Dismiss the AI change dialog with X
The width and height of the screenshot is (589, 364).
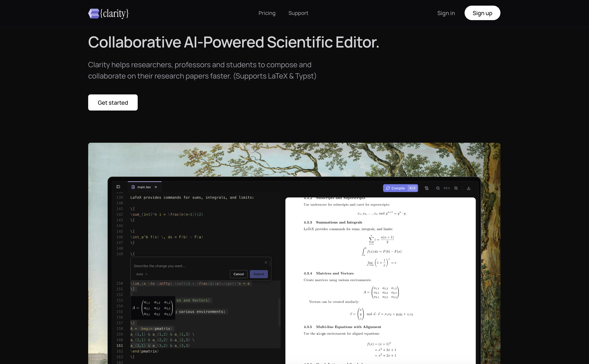point(266,262)
